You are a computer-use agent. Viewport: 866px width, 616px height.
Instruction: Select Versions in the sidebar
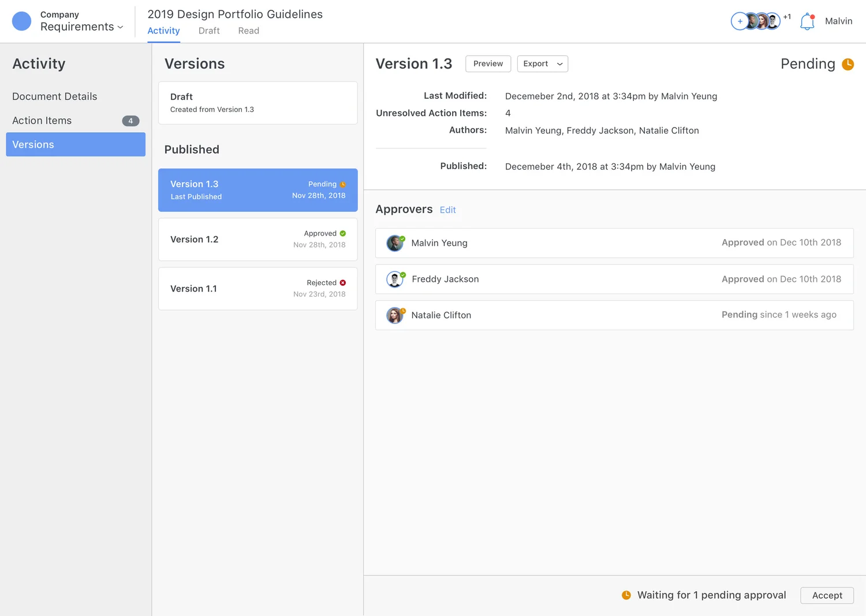(x=76, y=144)
